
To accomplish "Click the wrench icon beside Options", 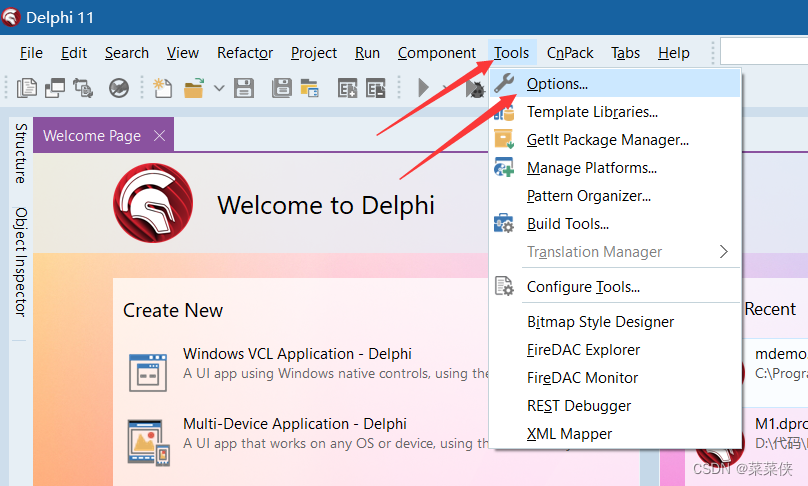I will [x=504, y=83].
